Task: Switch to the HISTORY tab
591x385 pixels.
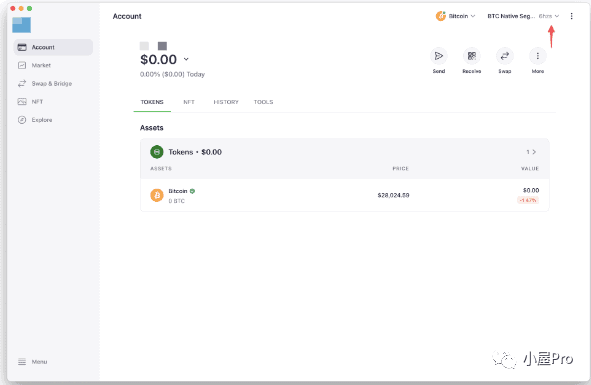Action: coord(226,102)
